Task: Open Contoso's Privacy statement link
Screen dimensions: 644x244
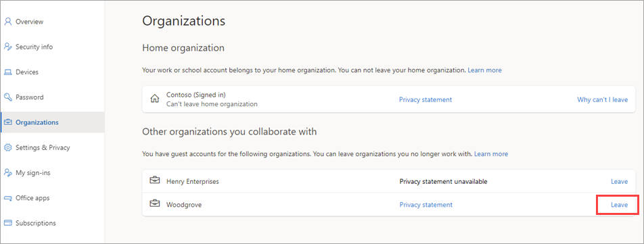Action: coord(425,99)
